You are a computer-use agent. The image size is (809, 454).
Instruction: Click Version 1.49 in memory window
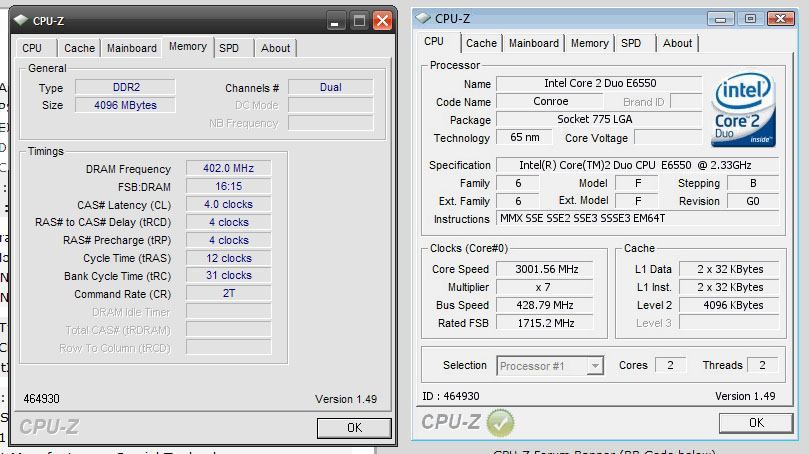pyautogui.click(x=346, y=399)
